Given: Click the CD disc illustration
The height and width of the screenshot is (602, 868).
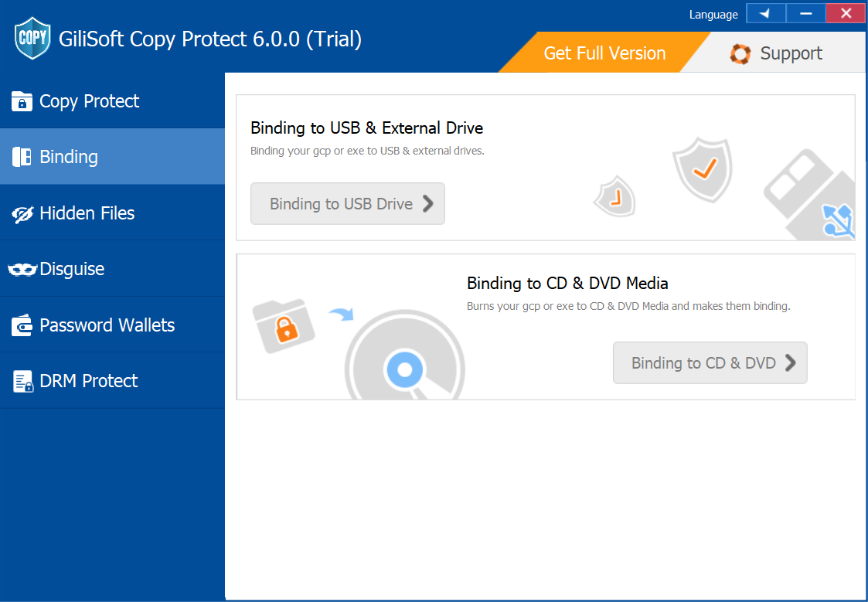Looking at the screenshot, I should 405,355.
